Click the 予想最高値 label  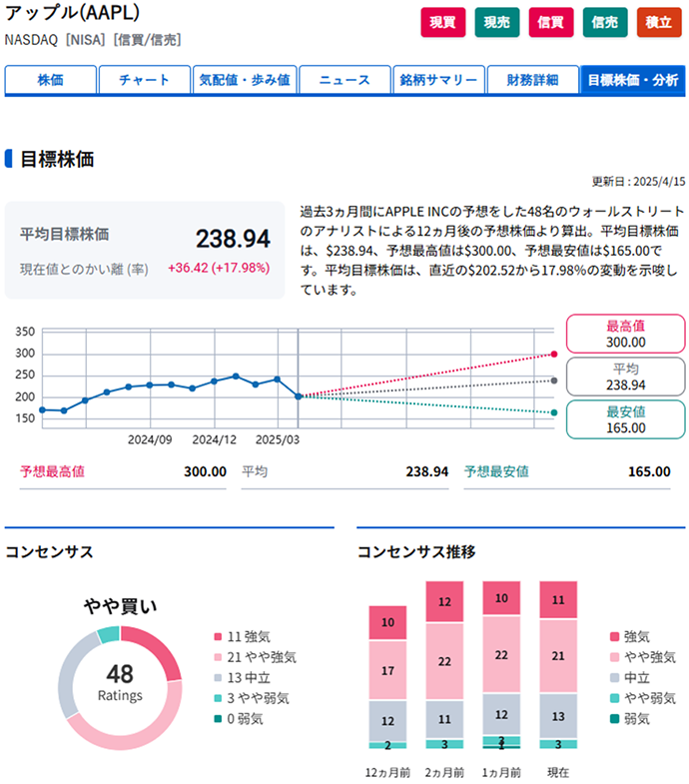(52, 471)
